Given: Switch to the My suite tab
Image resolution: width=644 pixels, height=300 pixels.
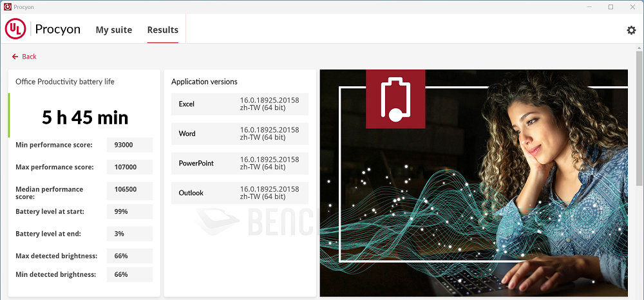Looking at the screenshot, I should tap(114, 30).
